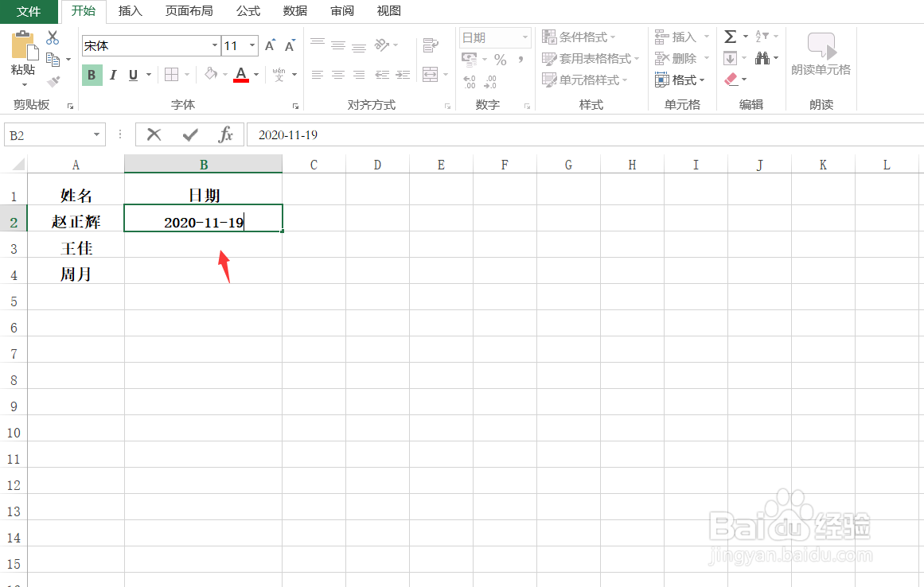The width and height of the screenshot is (924, 587).
Task: Switch to 数据 tab
Action: [295, 11]
